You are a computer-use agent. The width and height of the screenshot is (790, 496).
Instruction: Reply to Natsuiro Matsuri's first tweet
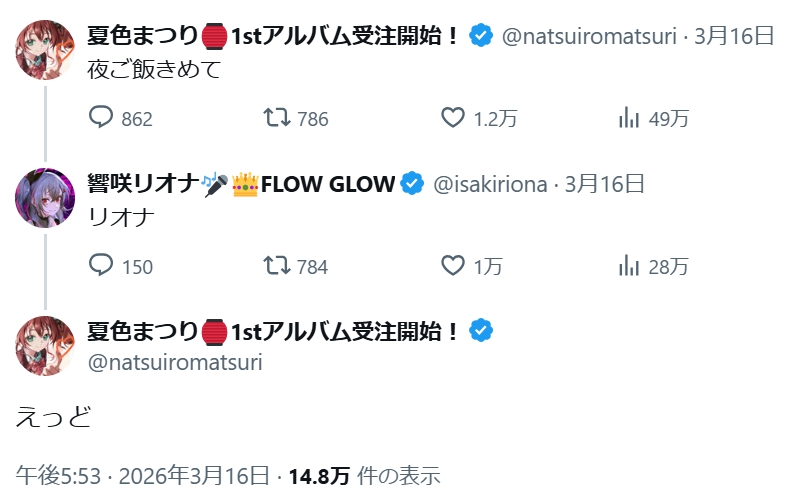click(x=102, y=119)
